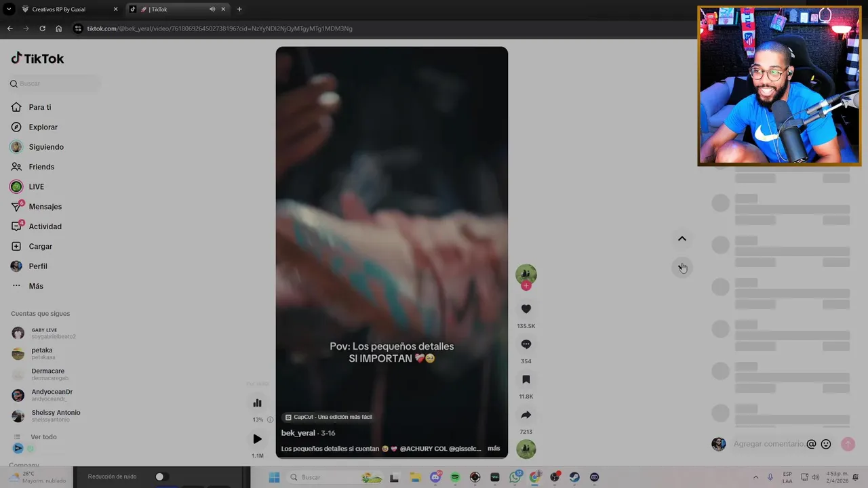Open the Friends section
Image resolution: width=868 pixels, height=488 pixels.
tap(33, 167)
